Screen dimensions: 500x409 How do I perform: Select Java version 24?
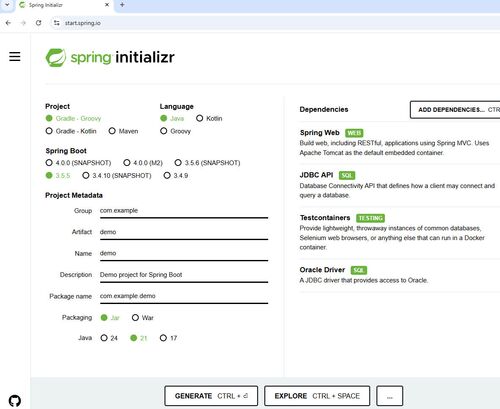click(109, 338)
